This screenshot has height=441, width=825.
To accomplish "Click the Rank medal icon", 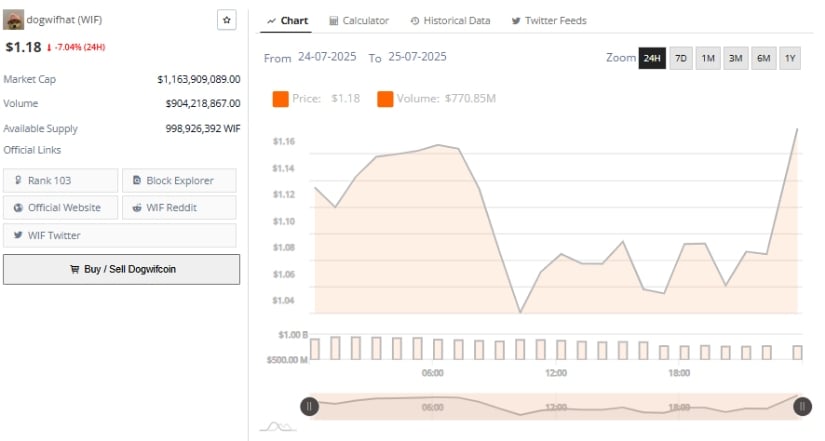I will click(18, 181).
